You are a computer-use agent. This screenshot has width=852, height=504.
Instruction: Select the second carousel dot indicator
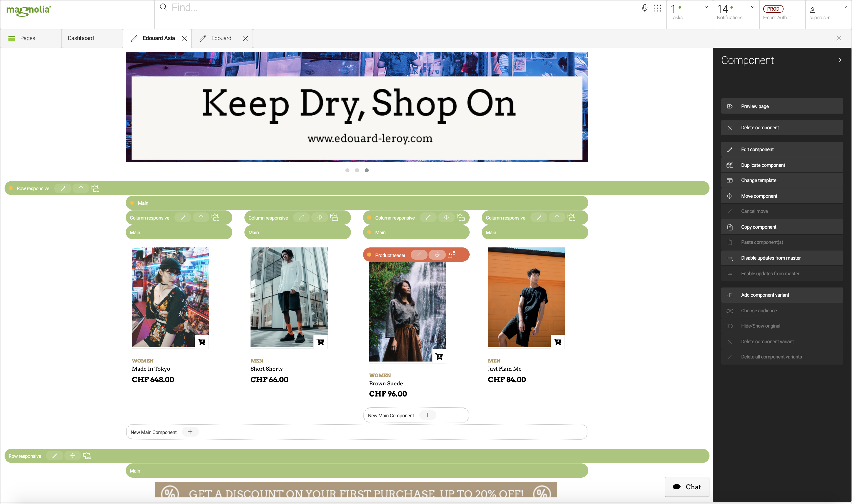coord(357,170)
